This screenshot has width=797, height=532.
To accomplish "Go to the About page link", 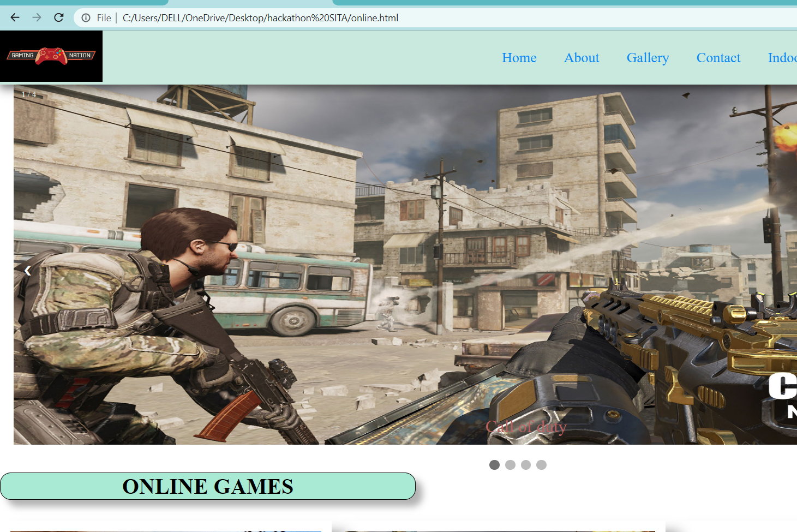I will tap(582, 58).
